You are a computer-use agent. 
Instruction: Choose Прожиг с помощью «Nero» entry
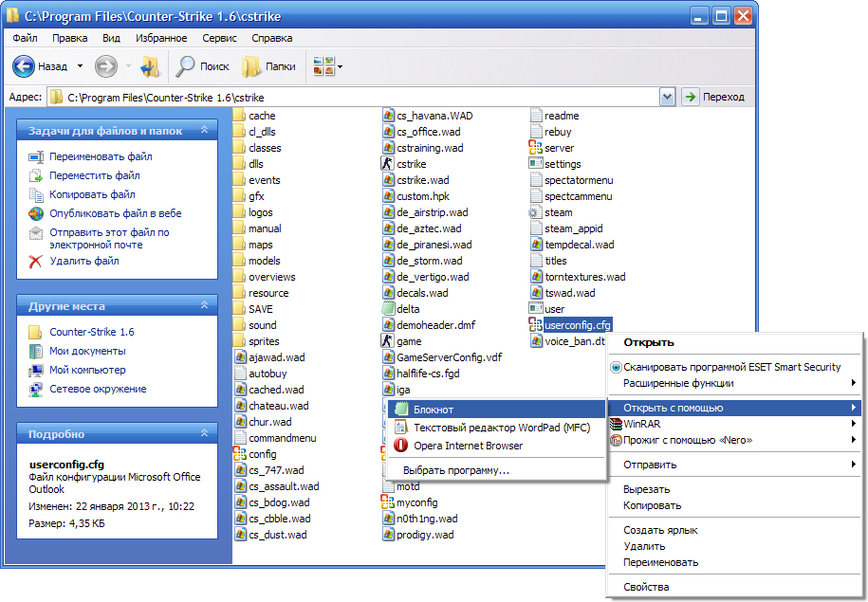point(734,441)
